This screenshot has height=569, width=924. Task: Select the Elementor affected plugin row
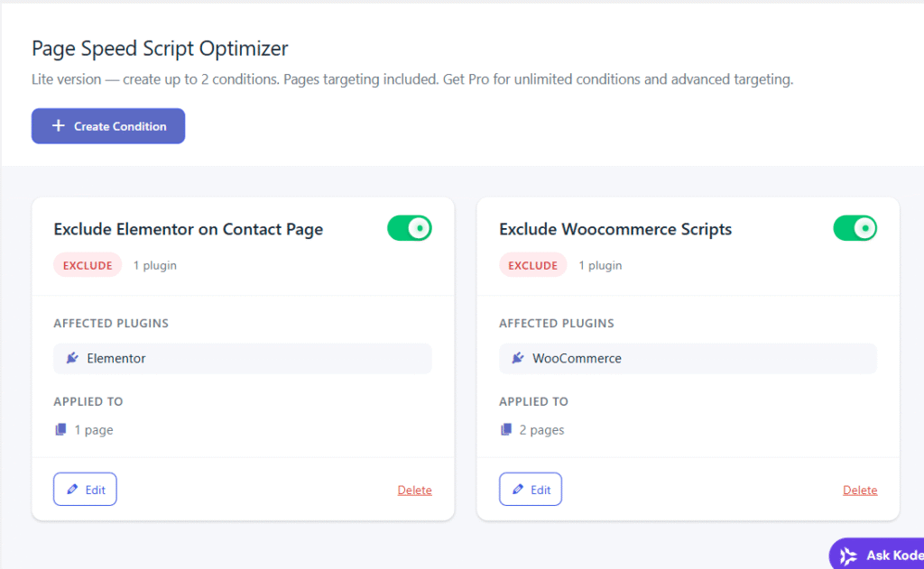pos(242,358)
